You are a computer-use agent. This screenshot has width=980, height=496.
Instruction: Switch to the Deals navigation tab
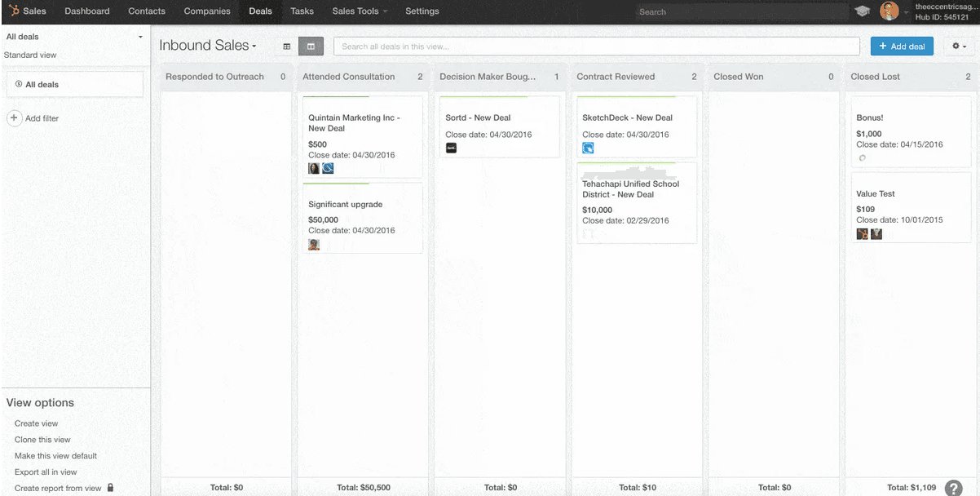(x=260, y=11)
